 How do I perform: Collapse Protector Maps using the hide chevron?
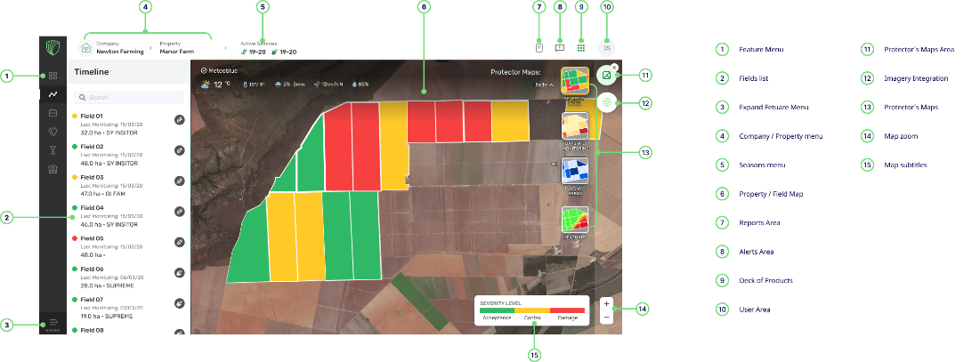(544, 85)
